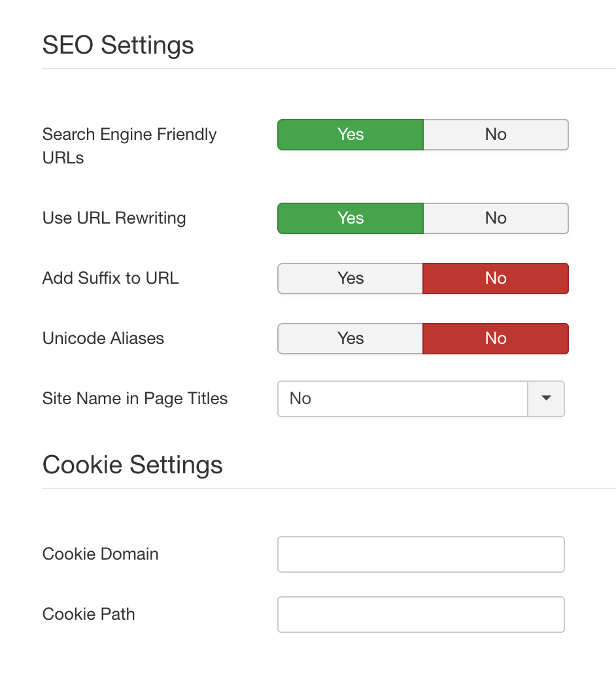The width and height of the screenshot is (616, 693).
Task: Click the SEO Settings section heading
Action: [118, 46]
